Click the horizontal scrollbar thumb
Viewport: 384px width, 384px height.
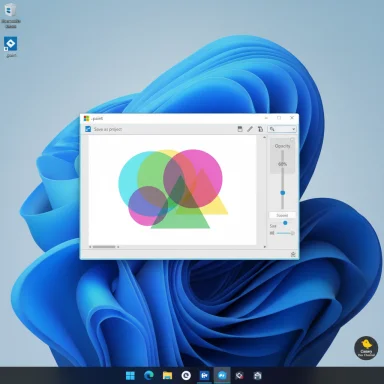pos(104,247)
